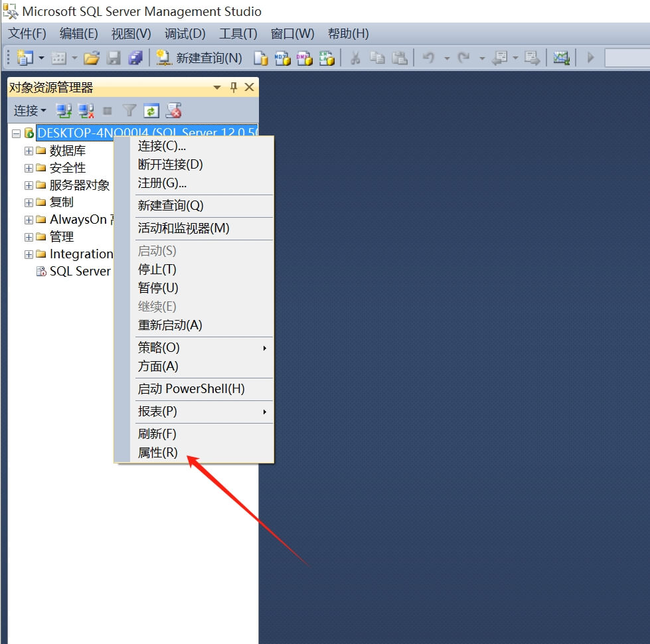Expand the 安全性 folder node

pyautogui.click(x=29, y=168)
